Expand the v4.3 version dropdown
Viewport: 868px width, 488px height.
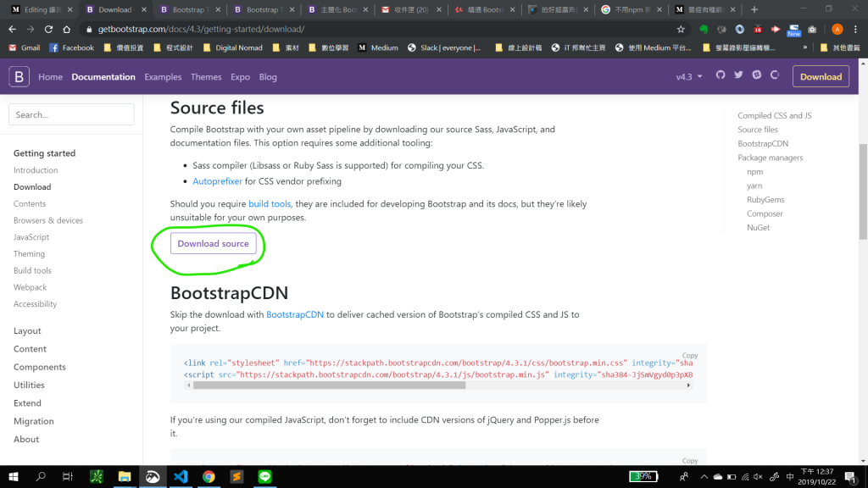688,77
